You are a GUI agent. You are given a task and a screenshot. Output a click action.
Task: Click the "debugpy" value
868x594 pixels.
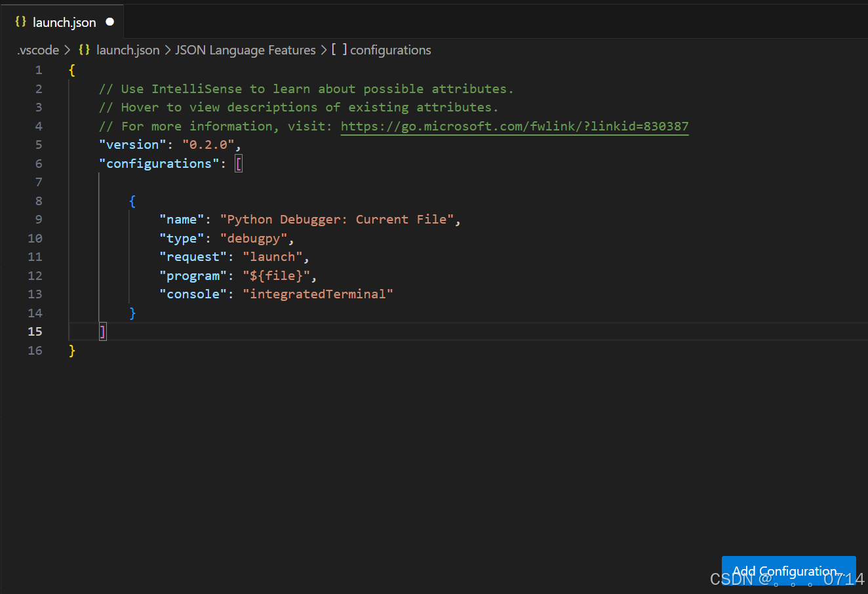point(254,239)
